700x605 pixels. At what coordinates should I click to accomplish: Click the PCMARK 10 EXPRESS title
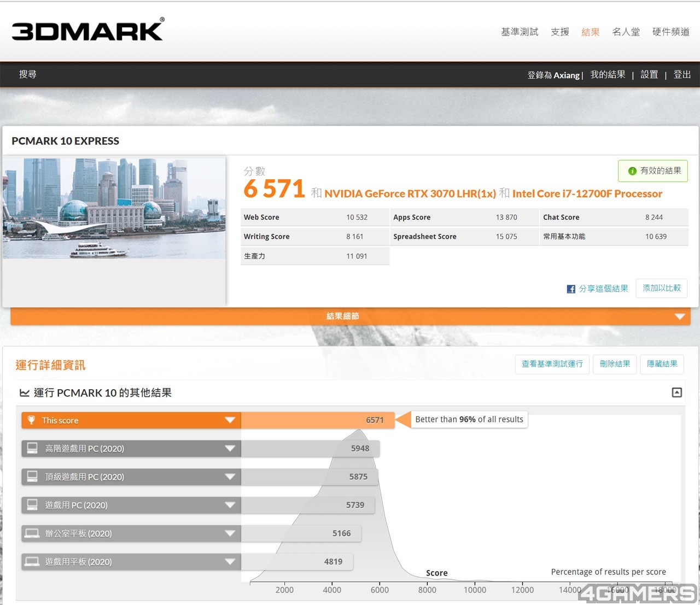tap(66, 141)
